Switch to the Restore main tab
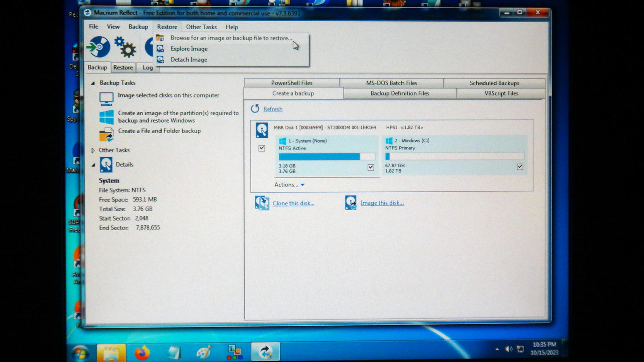The width and height of the screenshot is (644, 362). point(123,67)
